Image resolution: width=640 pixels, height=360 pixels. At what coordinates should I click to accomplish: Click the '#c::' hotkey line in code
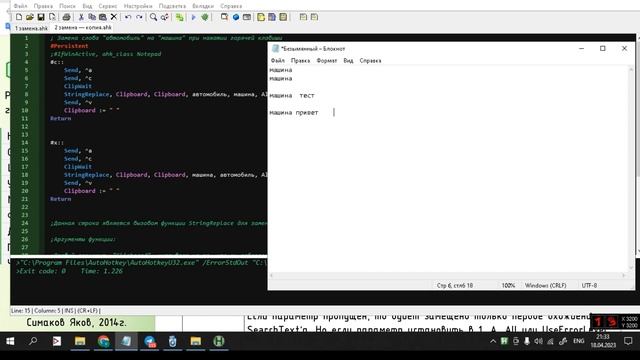click(x=57, y=62)
